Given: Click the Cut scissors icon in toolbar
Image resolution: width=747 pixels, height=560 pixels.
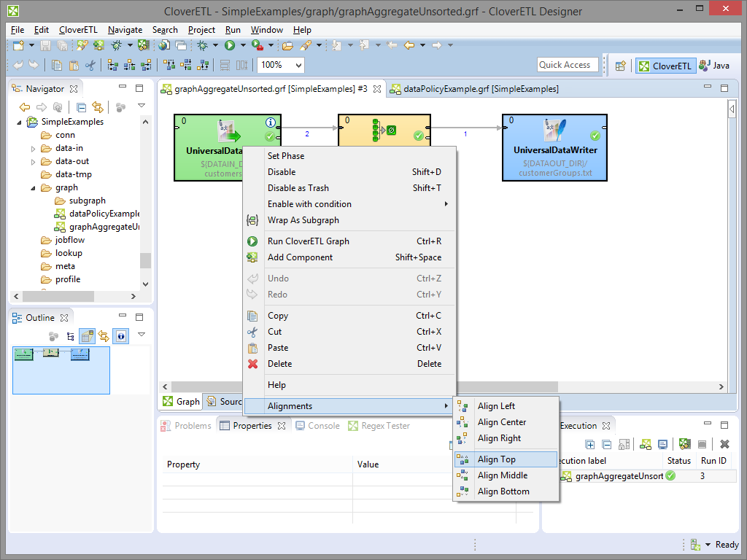Looking at the screenshot, I should tap(90, 65).
